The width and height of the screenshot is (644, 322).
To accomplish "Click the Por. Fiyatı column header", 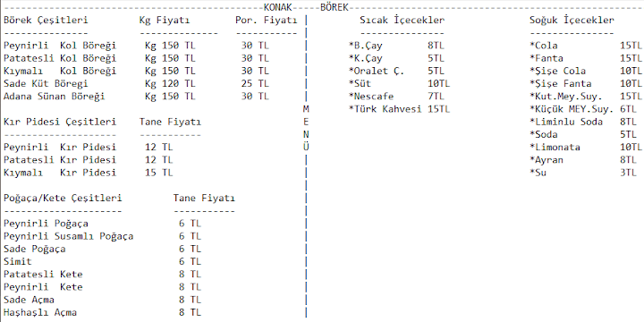I will [267, 20].
